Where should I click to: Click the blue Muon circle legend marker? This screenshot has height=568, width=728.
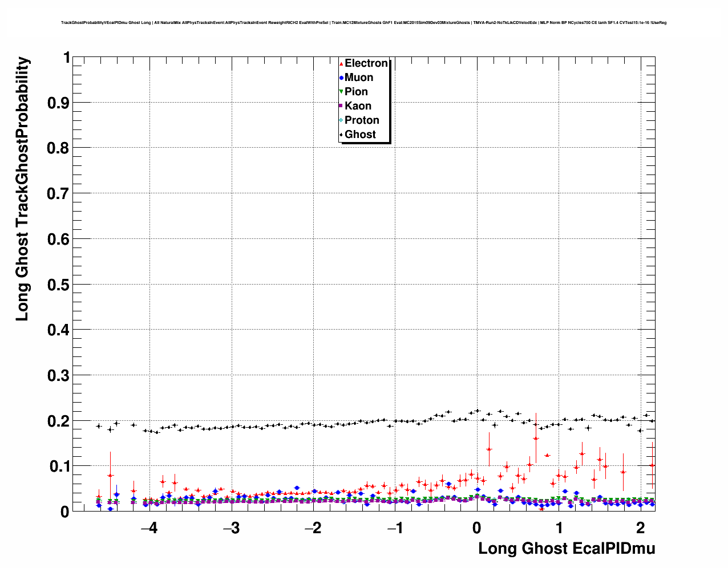pos(341,78)
